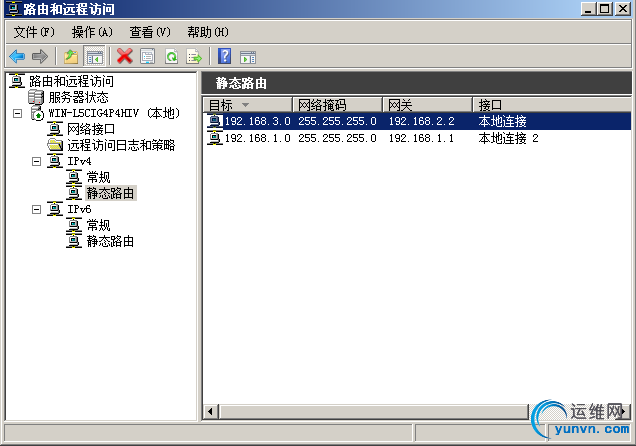Select route destination 192.168.3.0
Image resolution: width=636 pixels, height=446 pixels.
258,121
